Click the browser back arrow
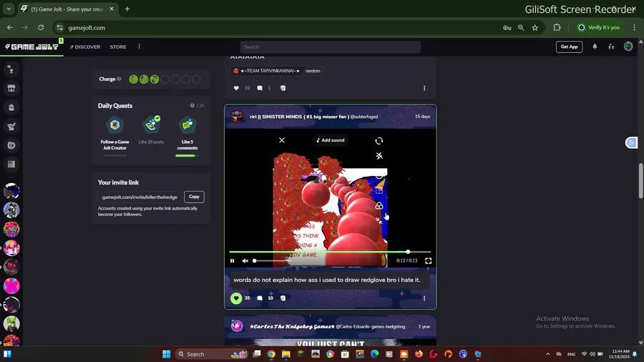This screenshot has height=362, width=644. (x=10, y=27)
